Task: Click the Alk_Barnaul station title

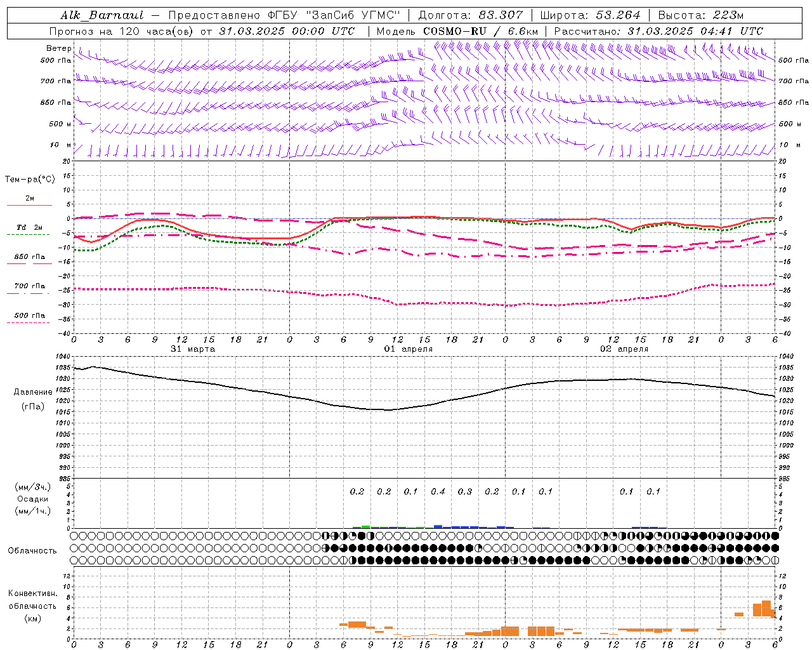Action: (x=101, y=15)
